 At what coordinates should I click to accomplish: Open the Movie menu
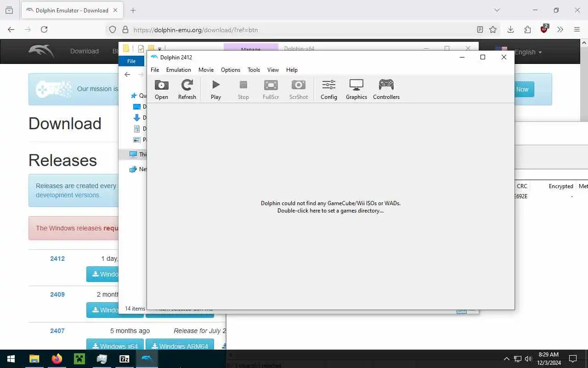pyautogui.click(x=206, y=70)
